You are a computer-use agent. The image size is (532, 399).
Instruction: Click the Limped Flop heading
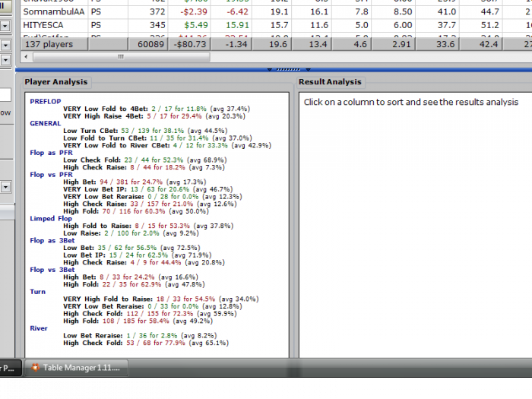(x=51, y=219)
